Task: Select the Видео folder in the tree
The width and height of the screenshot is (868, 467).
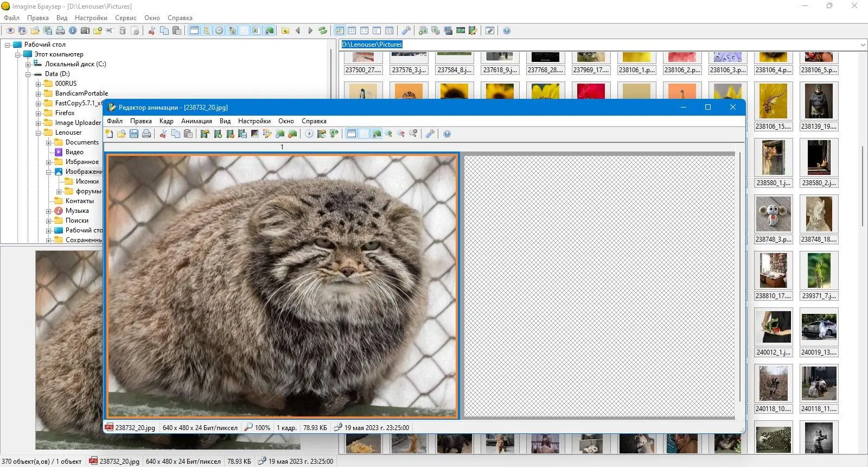Action: pos(74,152)
